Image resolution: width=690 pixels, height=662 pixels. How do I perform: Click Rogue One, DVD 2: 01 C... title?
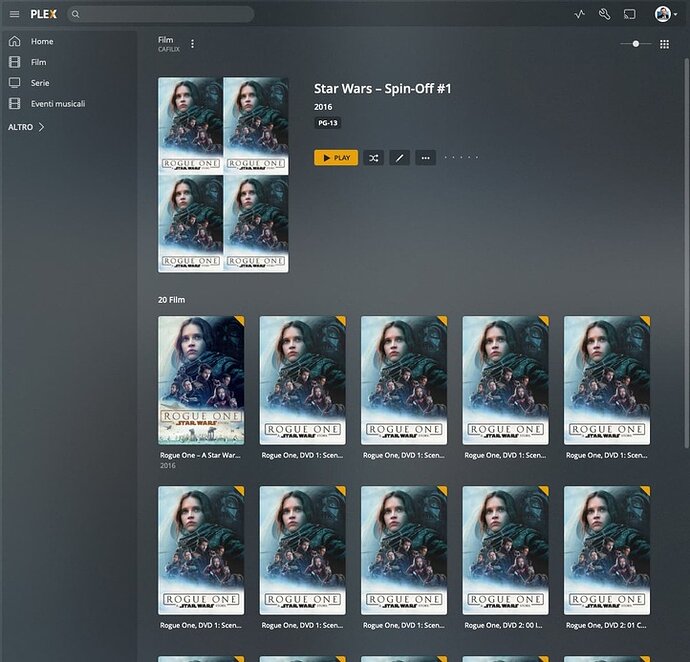tap(606, 625)
